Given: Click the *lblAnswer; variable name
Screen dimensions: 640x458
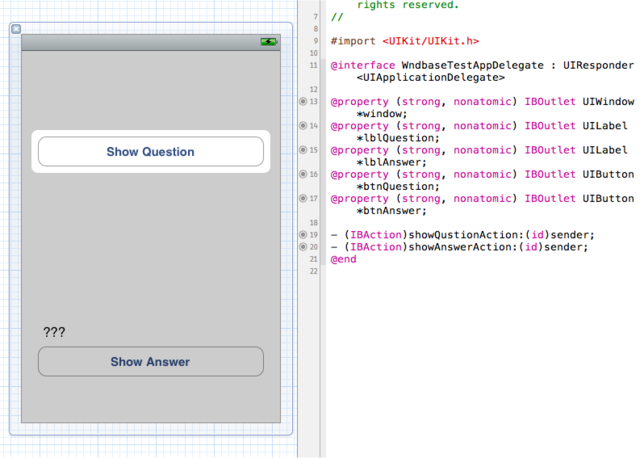Looking at the screenshot, I should [391, 162].
